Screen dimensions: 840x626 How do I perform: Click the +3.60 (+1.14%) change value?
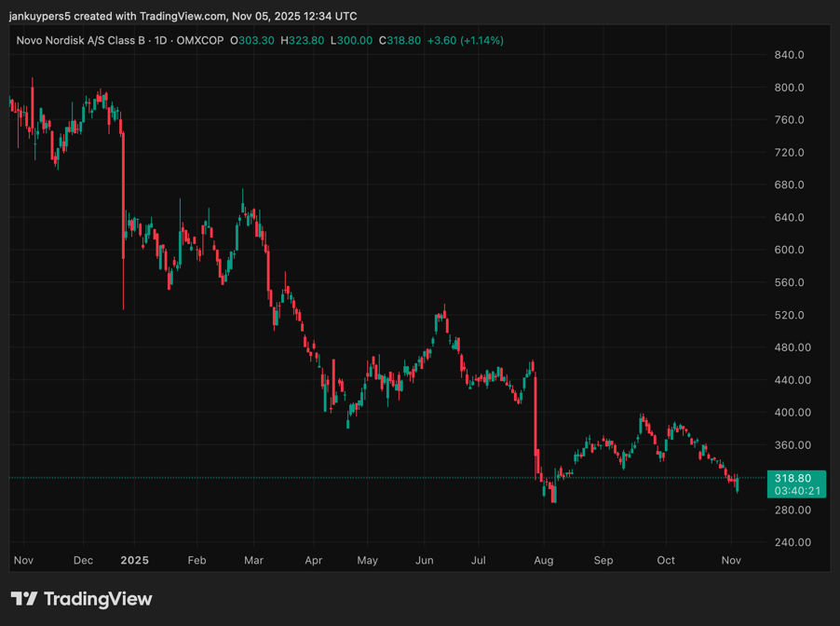(x=465, y=41)
